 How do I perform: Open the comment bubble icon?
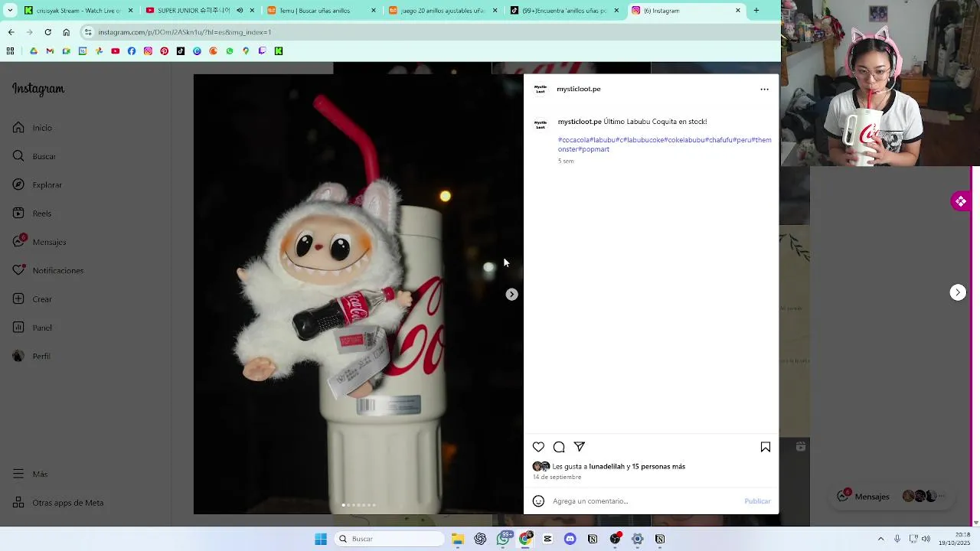559,447
